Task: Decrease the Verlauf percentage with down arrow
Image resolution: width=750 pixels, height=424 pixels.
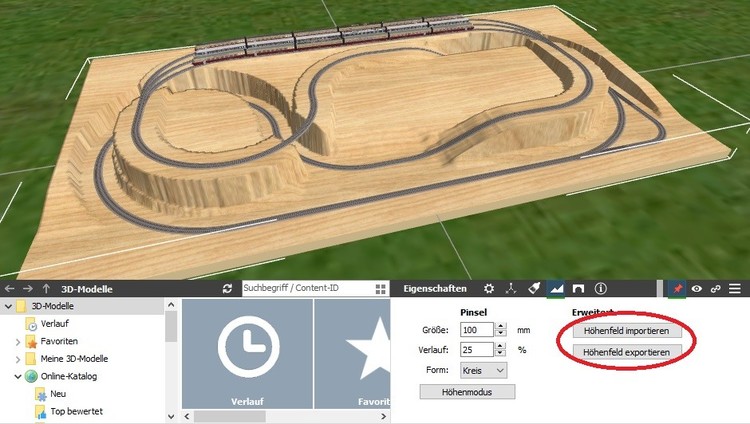Action: (x=501, y=353)
